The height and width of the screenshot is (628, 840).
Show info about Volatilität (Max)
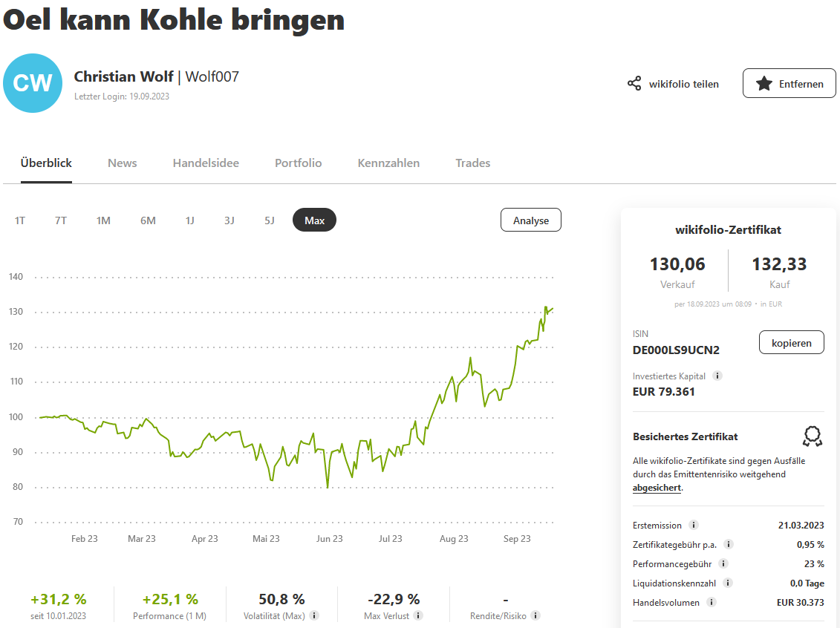tap(314, 615)
